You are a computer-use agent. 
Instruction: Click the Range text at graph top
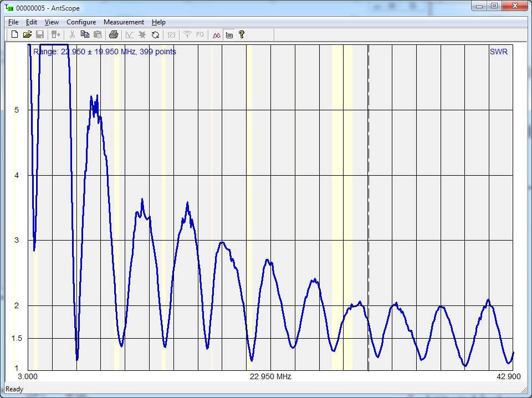[105, 52]
